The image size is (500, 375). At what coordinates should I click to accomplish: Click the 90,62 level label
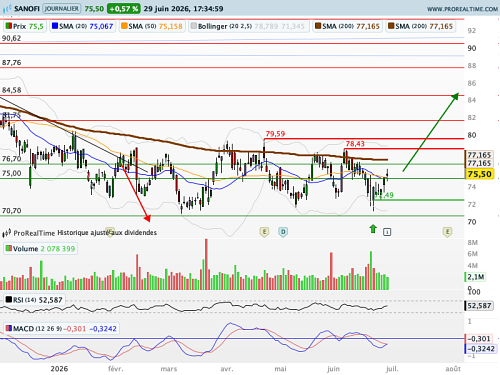11,38
